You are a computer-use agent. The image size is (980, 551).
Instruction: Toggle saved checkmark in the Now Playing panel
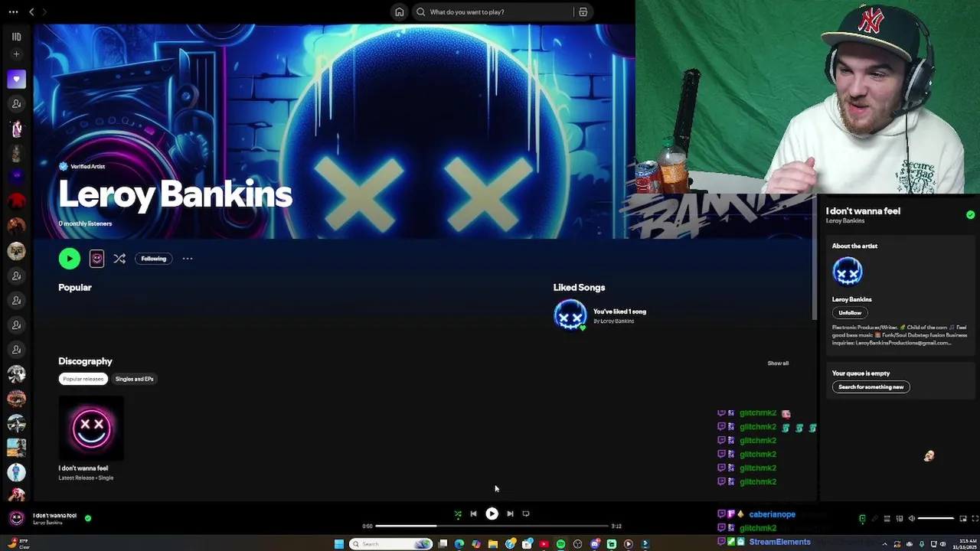pos(970,215)
